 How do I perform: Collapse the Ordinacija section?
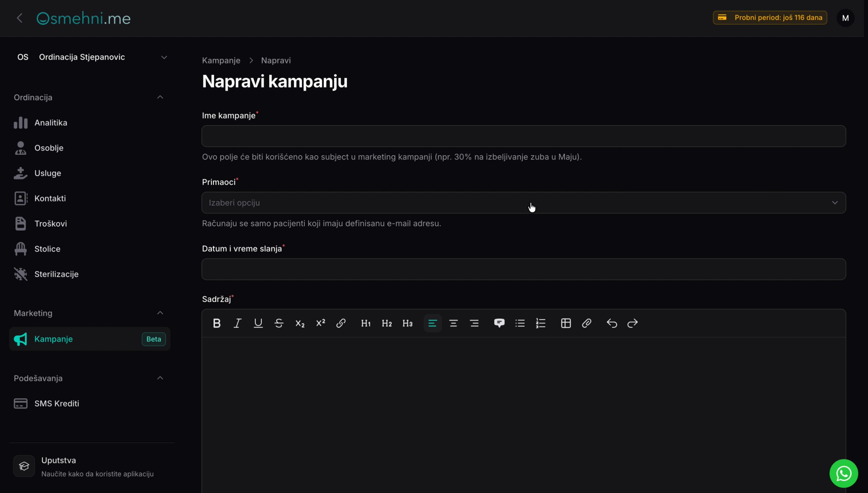pyautogui.click(x=160, y=98)
